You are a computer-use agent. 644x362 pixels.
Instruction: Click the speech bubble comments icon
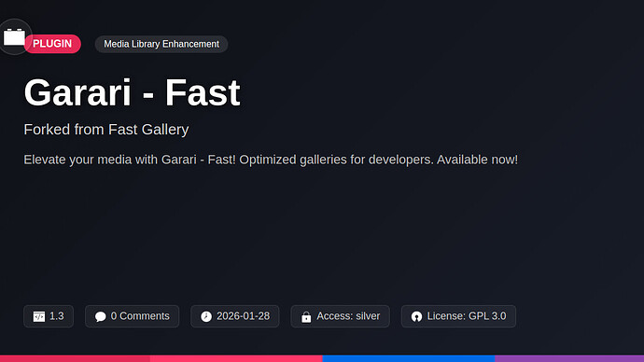100,316
